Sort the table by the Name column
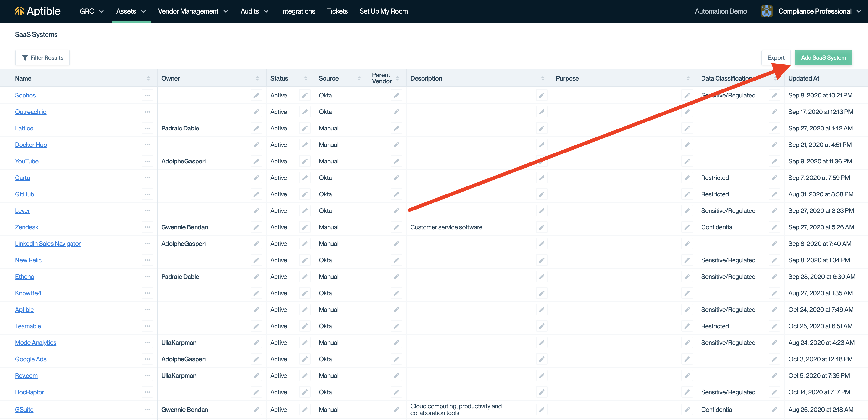The image size is (868, 420). [x=148, y=78]
